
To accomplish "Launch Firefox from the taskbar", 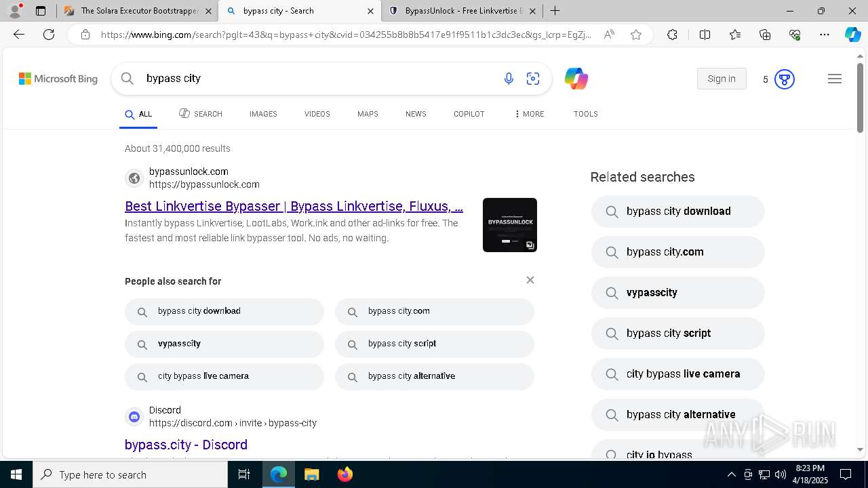I will pyautogui.click(x=344, y=474).
